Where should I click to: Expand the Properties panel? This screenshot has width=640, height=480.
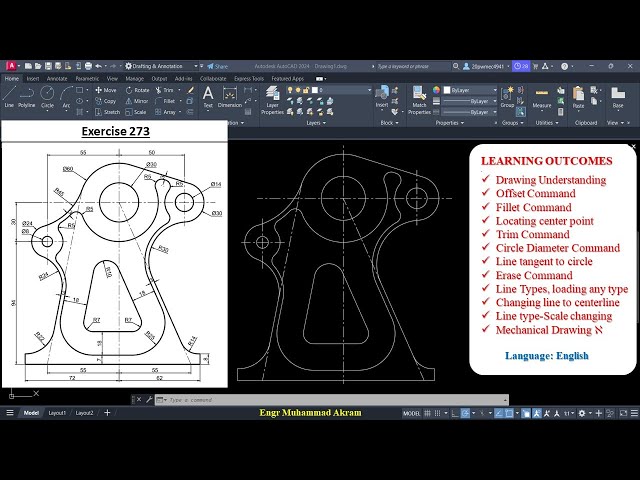[x=450, y=122]
